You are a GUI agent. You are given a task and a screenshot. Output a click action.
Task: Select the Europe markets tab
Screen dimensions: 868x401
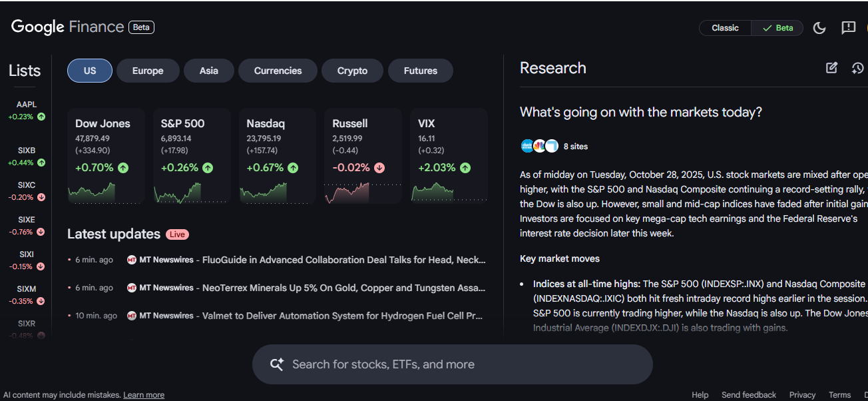point(148,71)
